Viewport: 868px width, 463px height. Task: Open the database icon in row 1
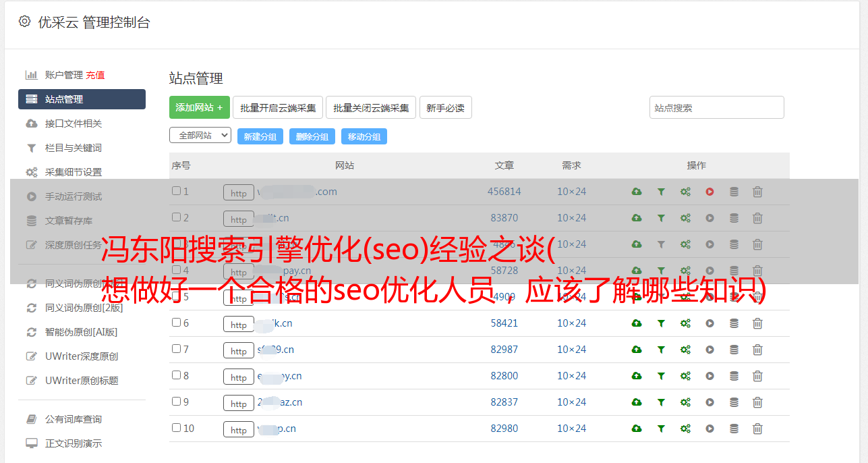734,192
